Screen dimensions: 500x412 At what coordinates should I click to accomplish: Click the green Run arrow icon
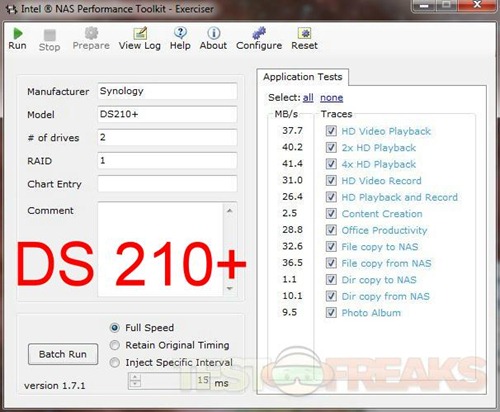tap(17, 33)
